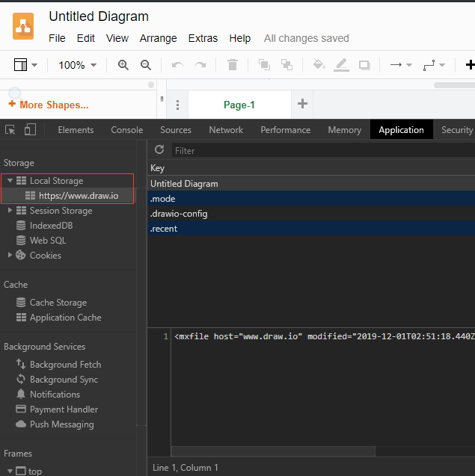Image resolution: width=475 pixels, height=476 pixels.
Task: Click the Untitled Diagram title
Action: pos(99,16)
